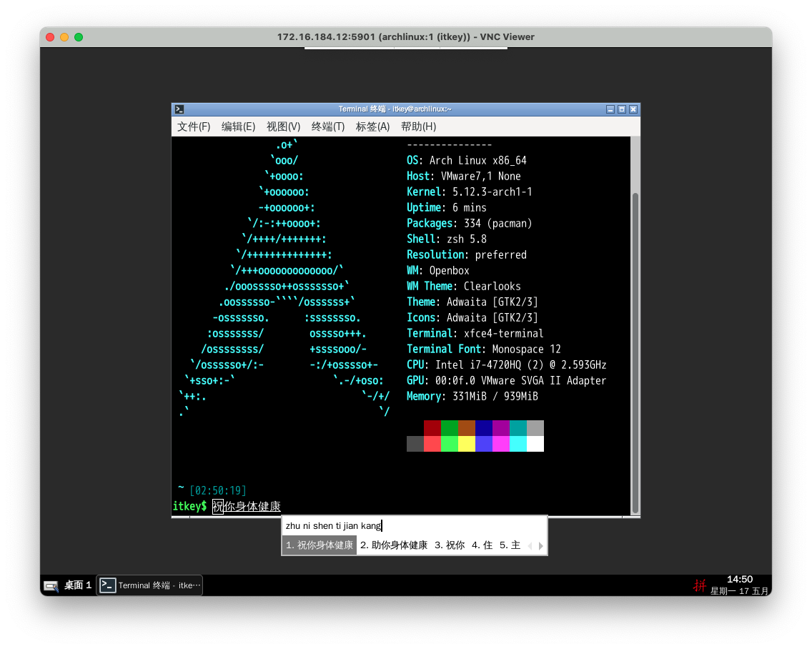Click the 'WM: Openbox' line
The width and height of the screenshot is (812, 649).
pos(437,271)
